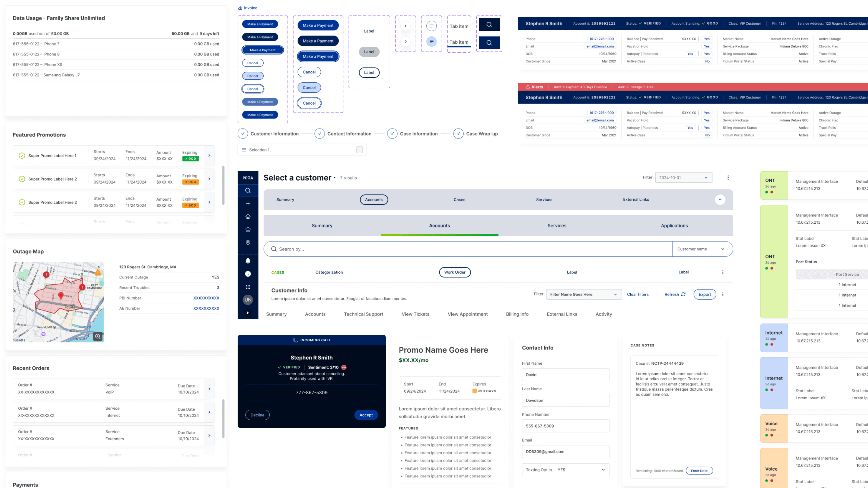Expand the sidebar with the play arrow

point(248,313)
